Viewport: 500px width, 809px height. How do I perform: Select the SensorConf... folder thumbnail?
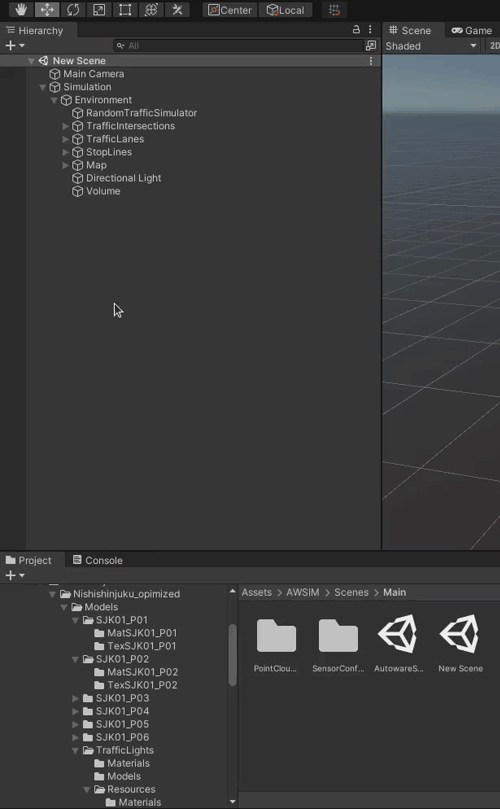(338, 644)
